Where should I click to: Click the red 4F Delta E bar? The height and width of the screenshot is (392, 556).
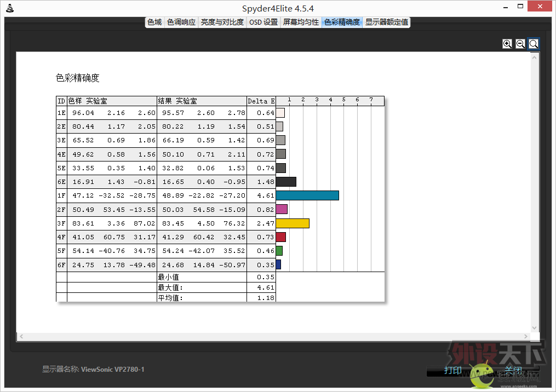coord(281,237)
